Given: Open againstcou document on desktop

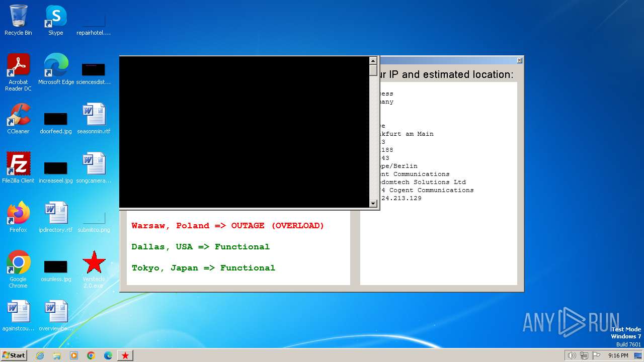Looking at the screenshot, I should [18, 316].
